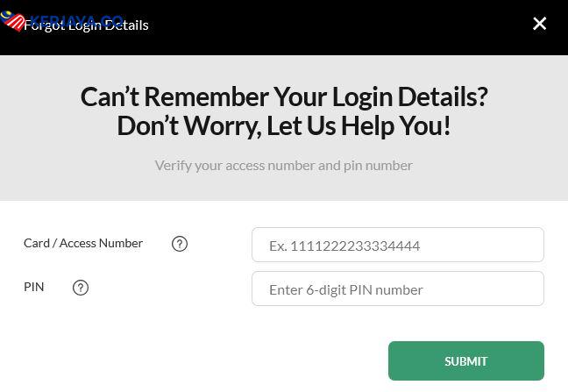Open help for Card / Access Number
The image size is (568, 392).
(x=180, y=244)
